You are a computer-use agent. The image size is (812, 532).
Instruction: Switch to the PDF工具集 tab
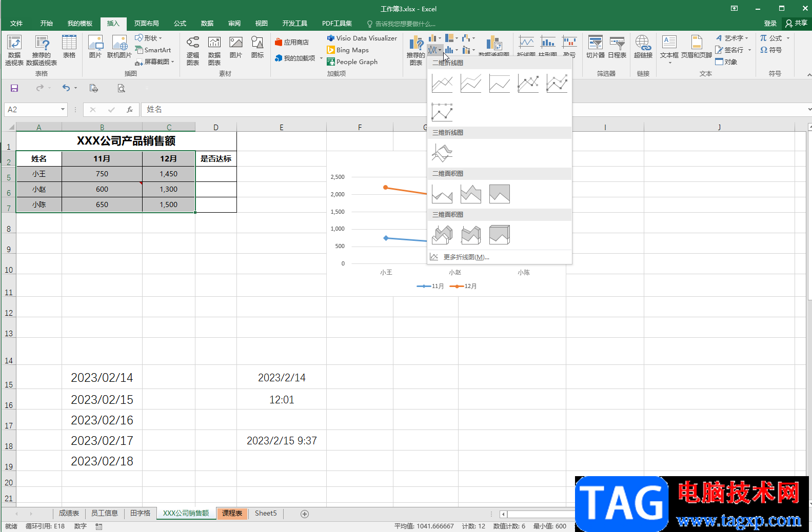point(337,24)
